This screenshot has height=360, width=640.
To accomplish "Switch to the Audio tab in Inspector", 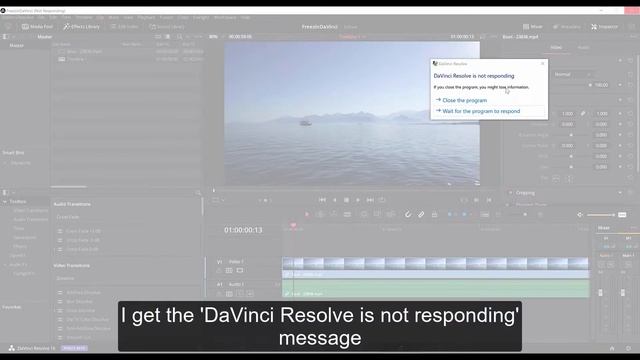I will [x=583, y=47].
